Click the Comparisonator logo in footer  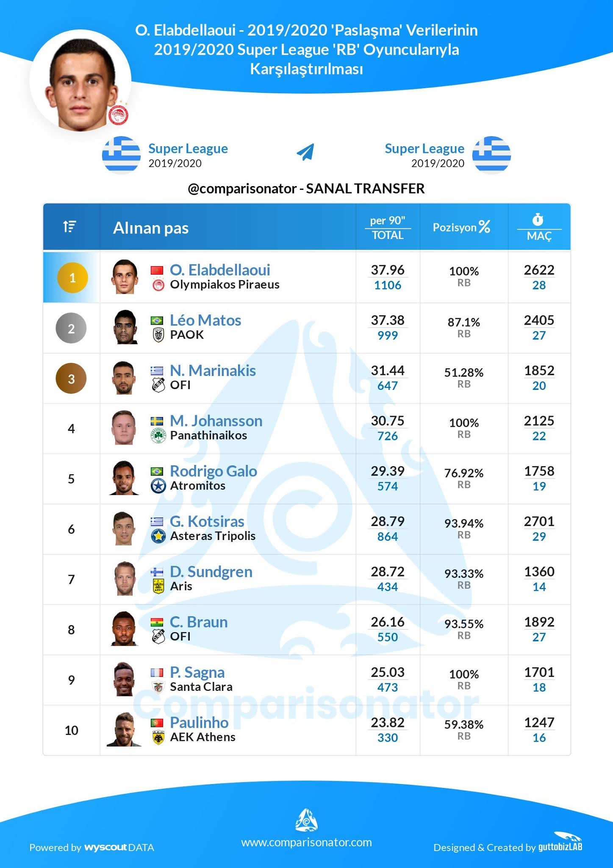click(x=306, y=820)
